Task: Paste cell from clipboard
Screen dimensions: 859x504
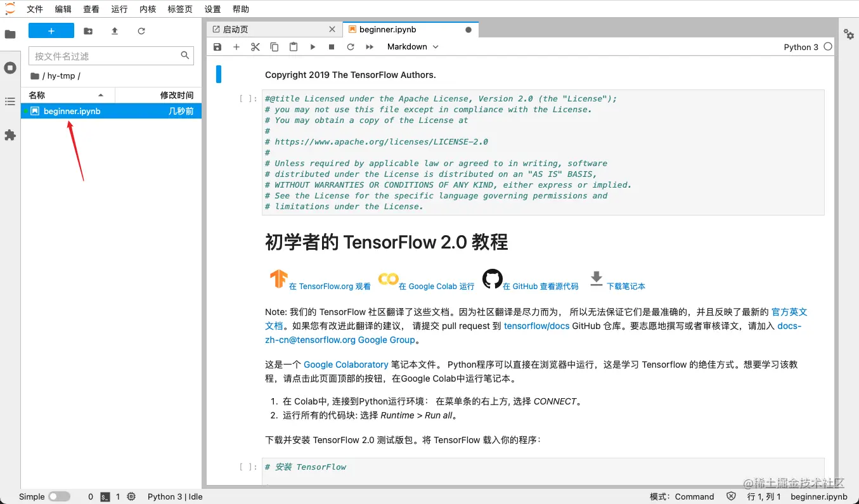Action: (294, 47)
